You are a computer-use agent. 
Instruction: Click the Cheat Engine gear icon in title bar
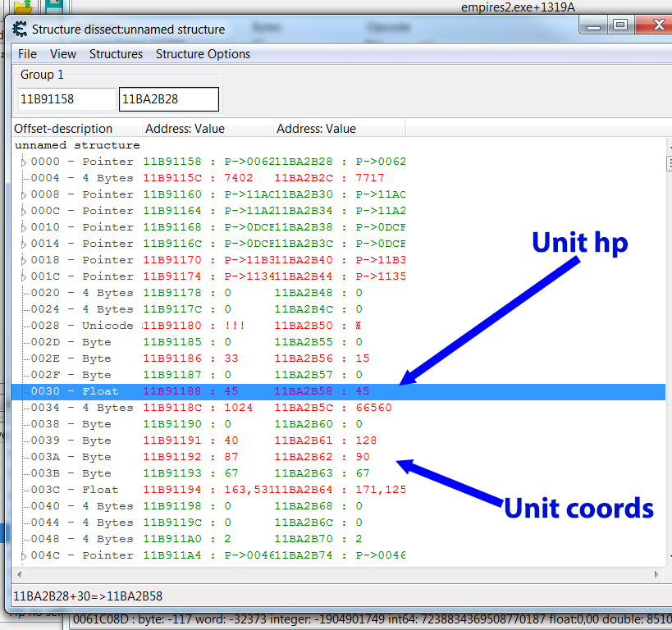pos(19,30)
